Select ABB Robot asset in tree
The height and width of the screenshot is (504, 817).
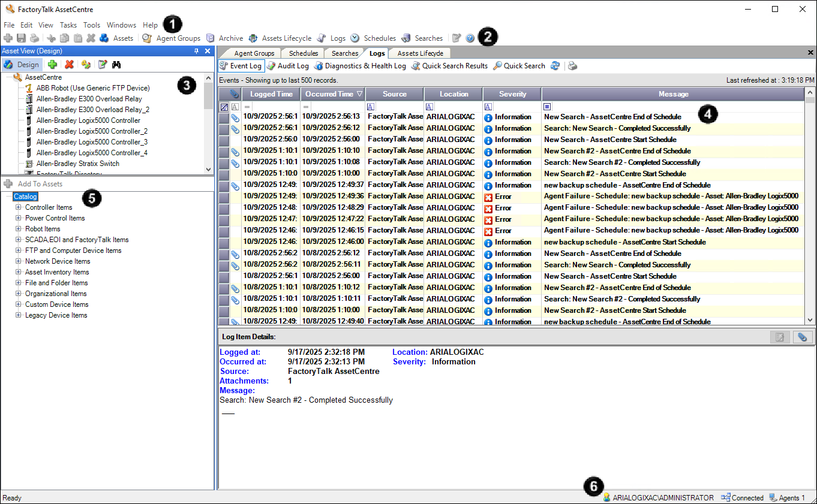click(92, 88)
